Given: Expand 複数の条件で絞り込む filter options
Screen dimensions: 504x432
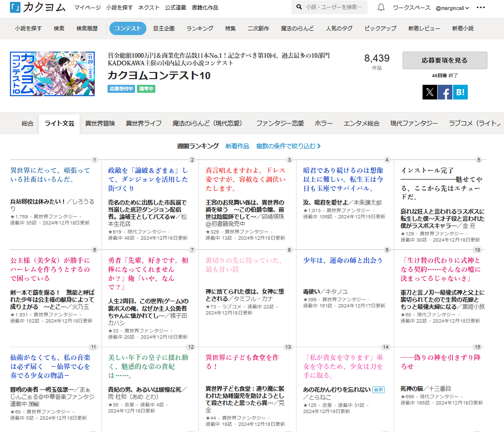Looking at the screenshot, I should click(288, 146).
